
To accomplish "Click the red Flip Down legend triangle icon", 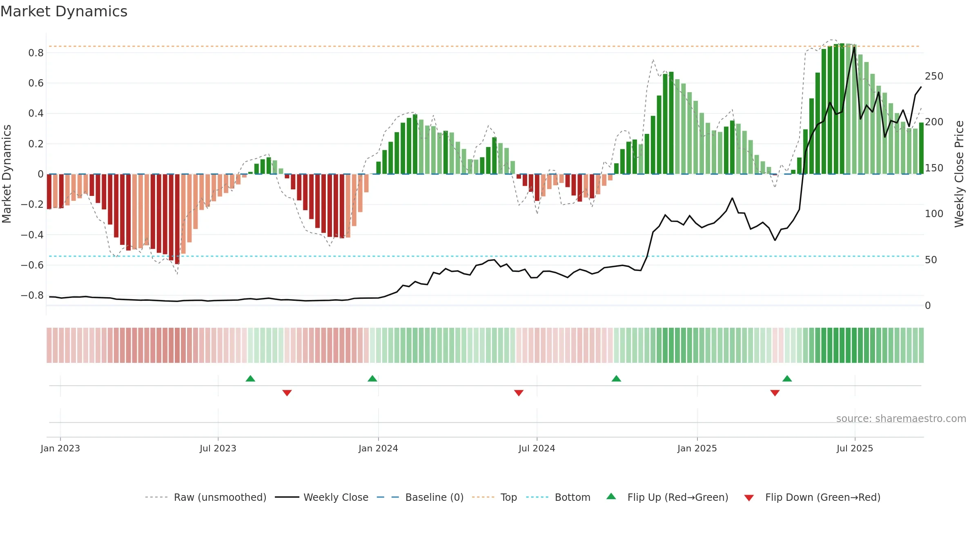I will point(749,498).
